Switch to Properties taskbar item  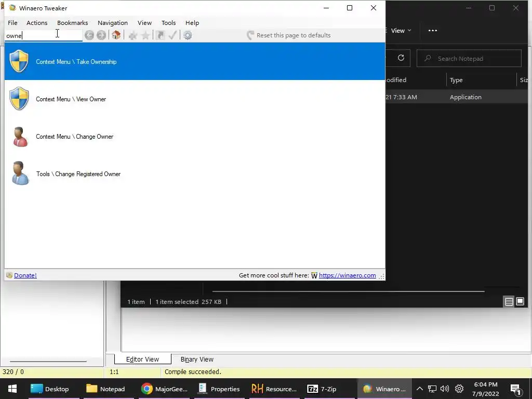(219, 389)
